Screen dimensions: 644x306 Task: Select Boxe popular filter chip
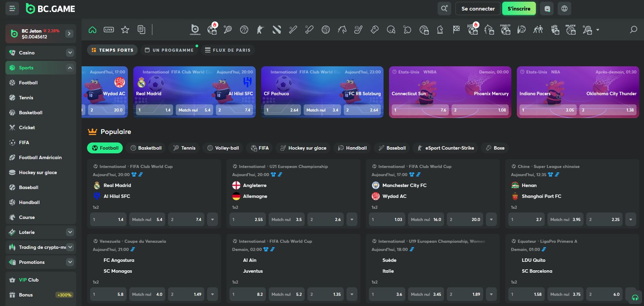coord(495,148)
